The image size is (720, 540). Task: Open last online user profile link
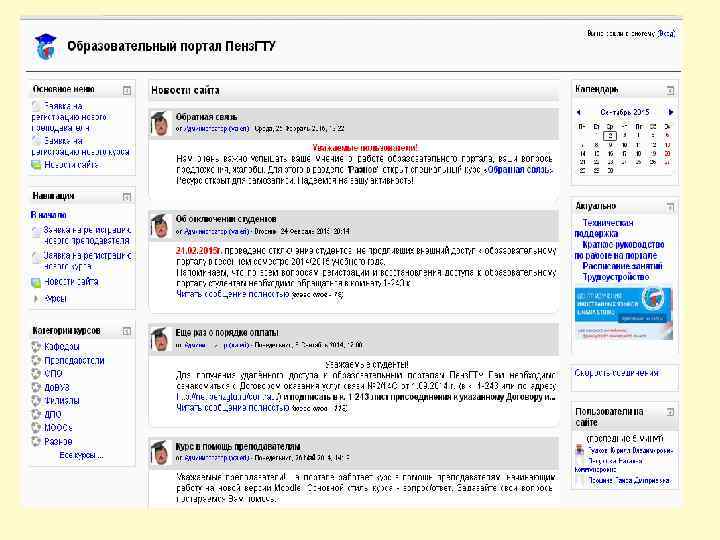pos(629,480)
